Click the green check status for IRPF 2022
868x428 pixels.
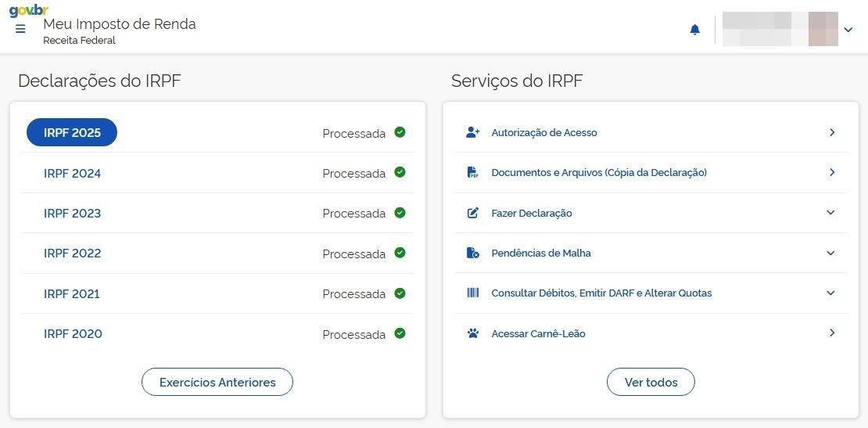pyautogui.click(x=400, y=253)
